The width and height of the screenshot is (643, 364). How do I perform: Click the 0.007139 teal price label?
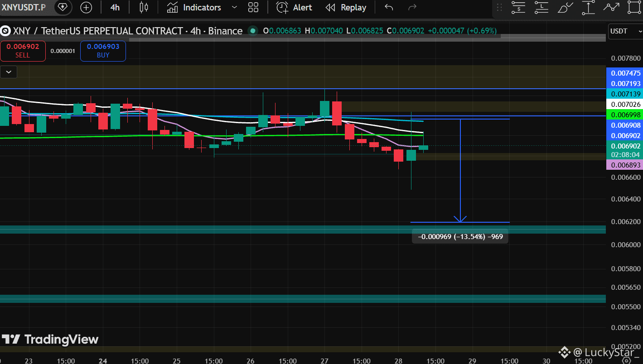(624, 94)
